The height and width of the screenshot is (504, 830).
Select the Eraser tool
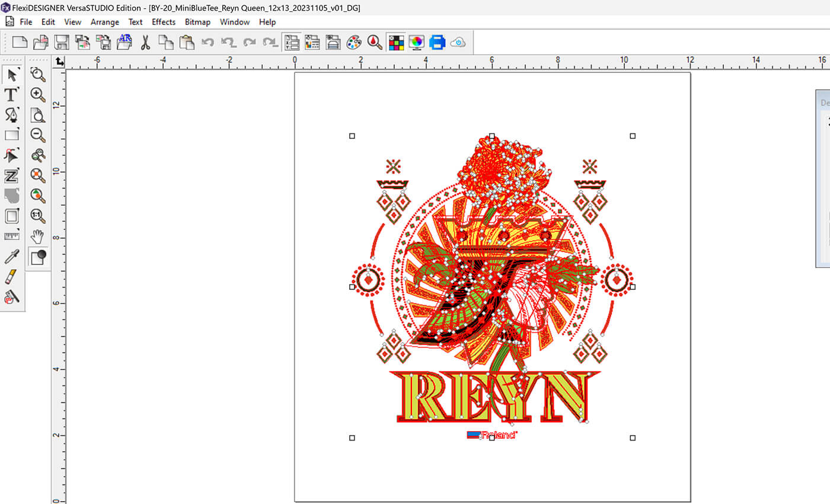pos(12,276)
